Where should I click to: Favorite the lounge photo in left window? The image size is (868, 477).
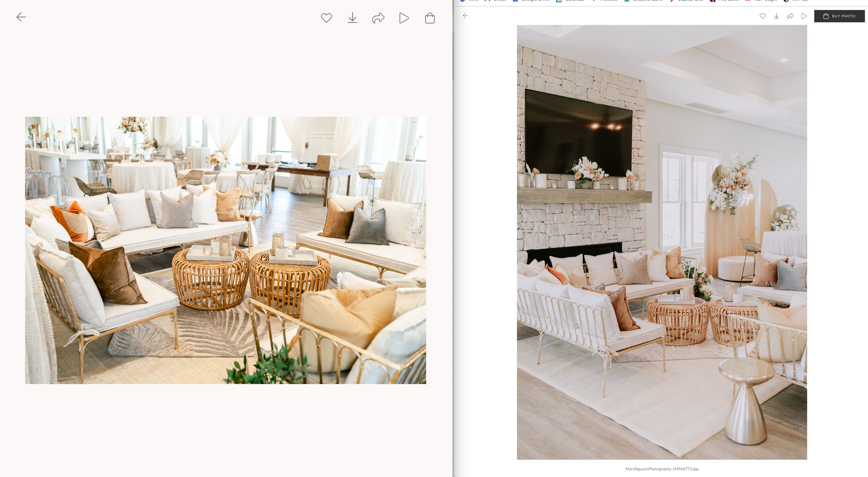(x=326, y=18)
